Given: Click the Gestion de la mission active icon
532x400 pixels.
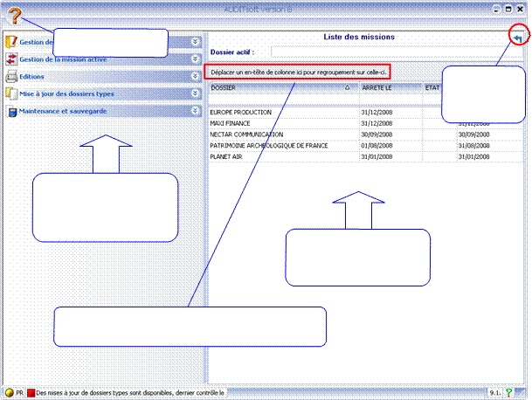Looking at the screenshot, I should (11, 59).
